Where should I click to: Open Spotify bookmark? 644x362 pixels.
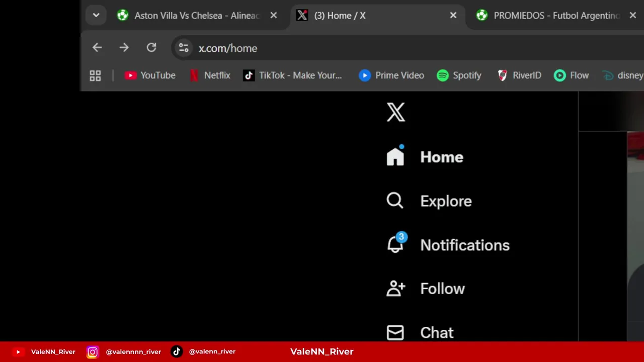pos(459,75)
